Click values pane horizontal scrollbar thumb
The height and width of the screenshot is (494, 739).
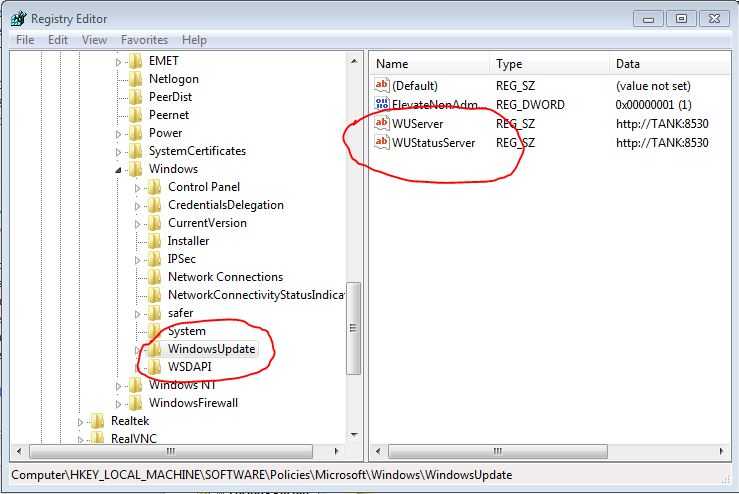[x=498, y=452]
